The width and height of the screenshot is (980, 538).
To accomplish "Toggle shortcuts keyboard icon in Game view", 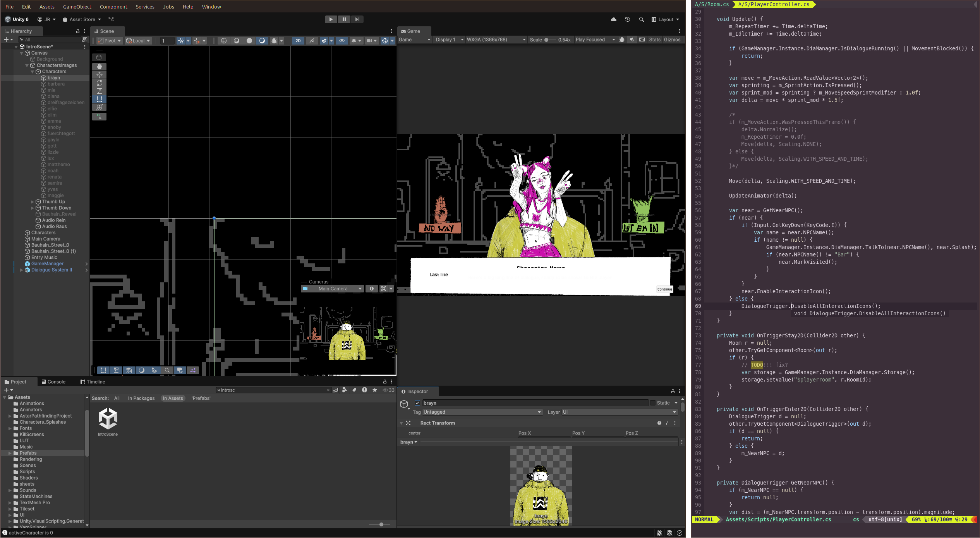I will pos(642,40).
